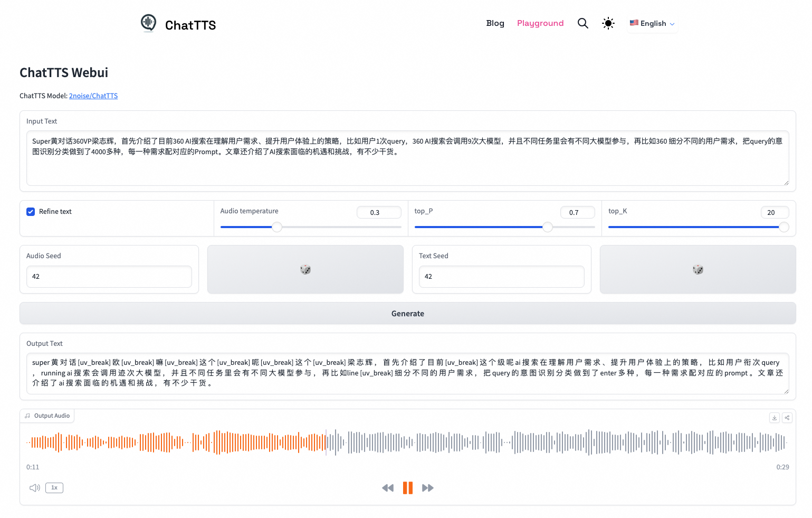Adjust the top_P slider handle
This screenshot has width=812, height=518.
pos(548,227)
